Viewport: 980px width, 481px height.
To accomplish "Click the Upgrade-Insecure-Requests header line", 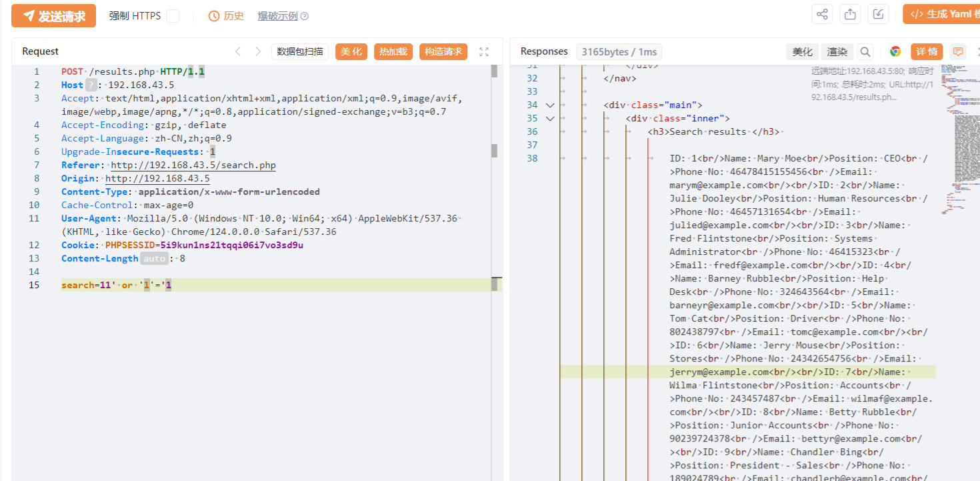I will [138, 151].
